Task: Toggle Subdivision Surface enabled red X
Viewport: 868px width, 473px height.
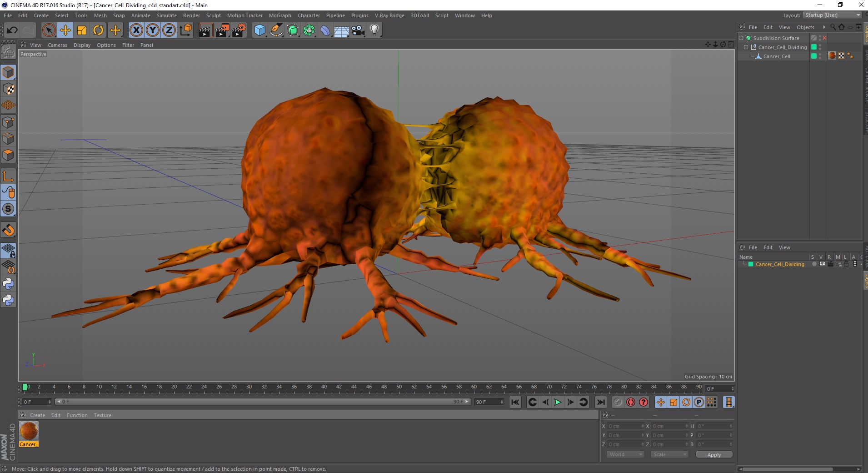Action: [824, 38]
